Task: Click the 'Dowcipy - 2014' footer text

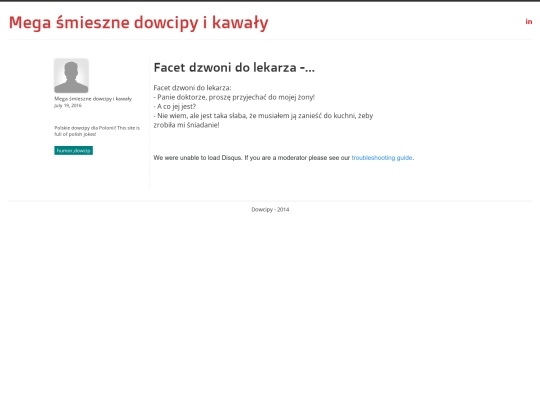Action: click(x=270, y=209)
